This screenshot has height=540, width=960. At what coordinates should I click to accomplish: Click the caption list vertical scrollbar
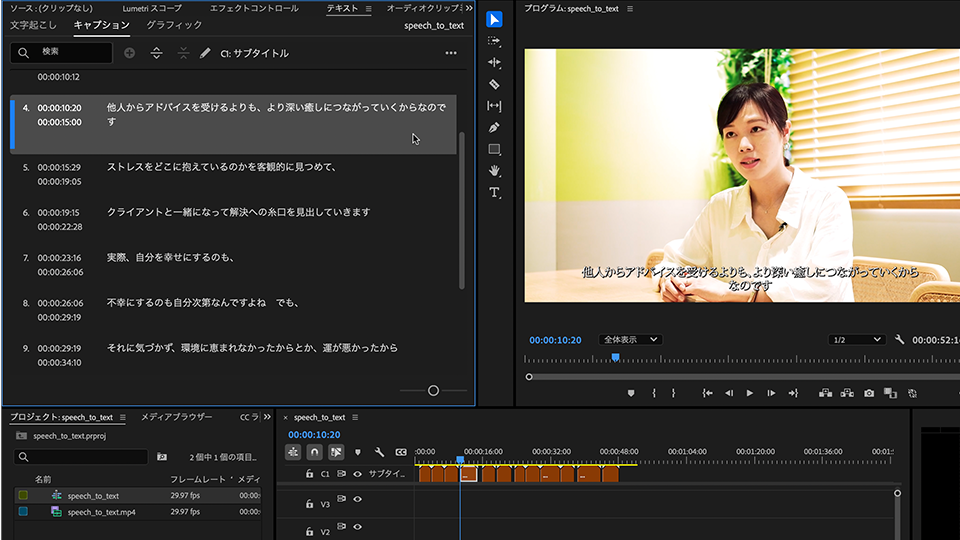point(462,210)
